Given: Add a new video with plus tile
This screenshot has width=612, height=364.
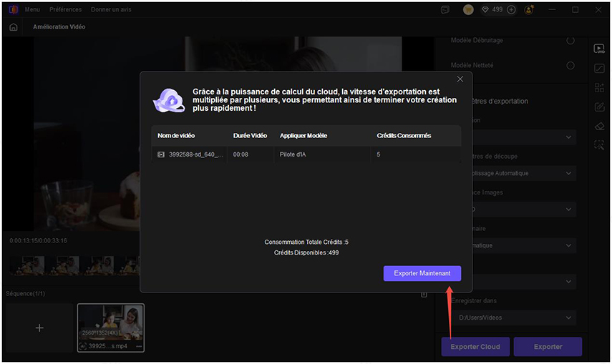Looking at the screenshot, I should 39,328.
